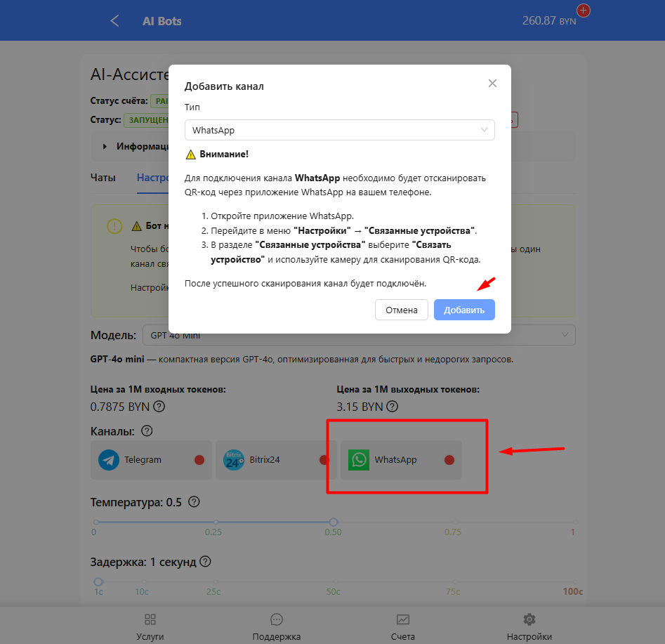Select the Bitrix24 channel icon

pos(234,460)
